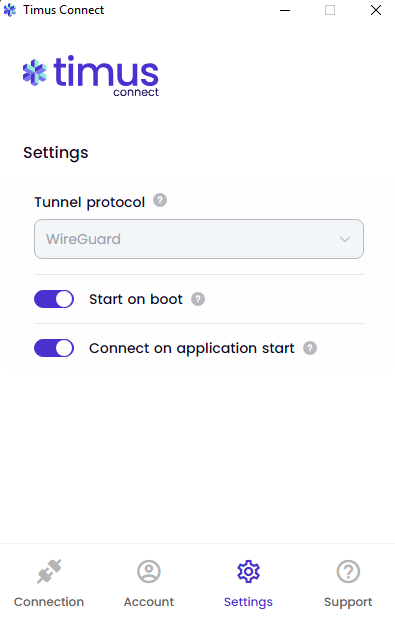Open the Connection plug icon
Image resolution: width=395 pixels, height=619 pixels.
point(49,571)
